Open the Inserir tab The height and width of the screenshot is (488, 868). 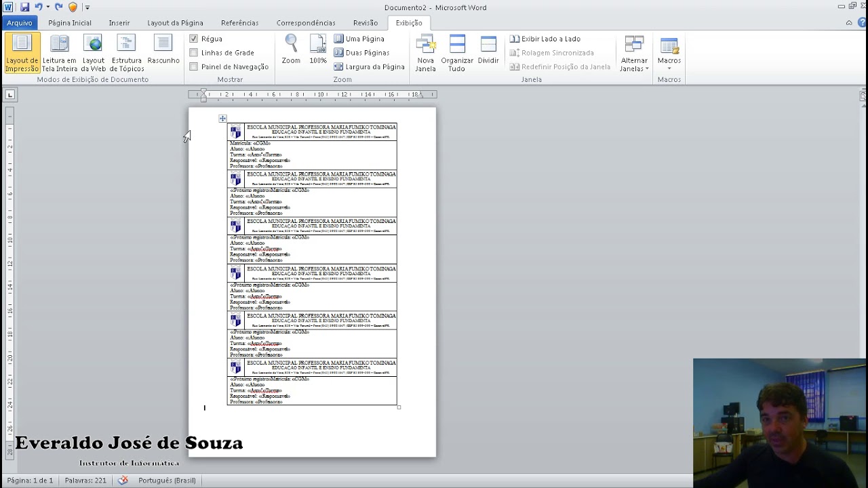(119, 23)
